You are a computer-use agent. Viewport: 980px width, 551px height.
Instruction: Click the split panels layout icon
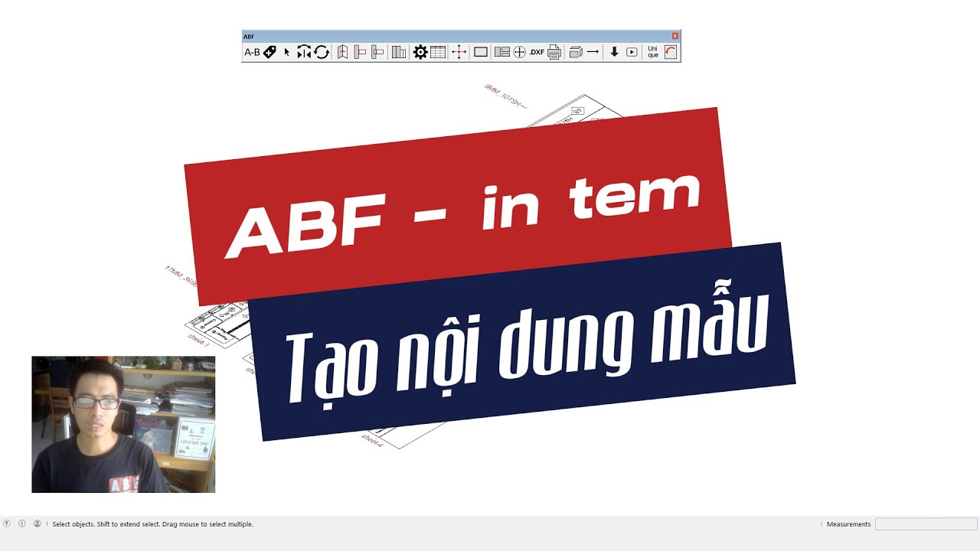tap(502, 52)
